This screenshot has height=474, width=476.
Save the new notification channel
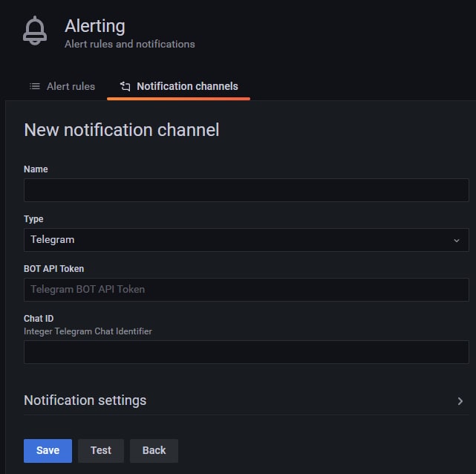click(x=48, y=451)
